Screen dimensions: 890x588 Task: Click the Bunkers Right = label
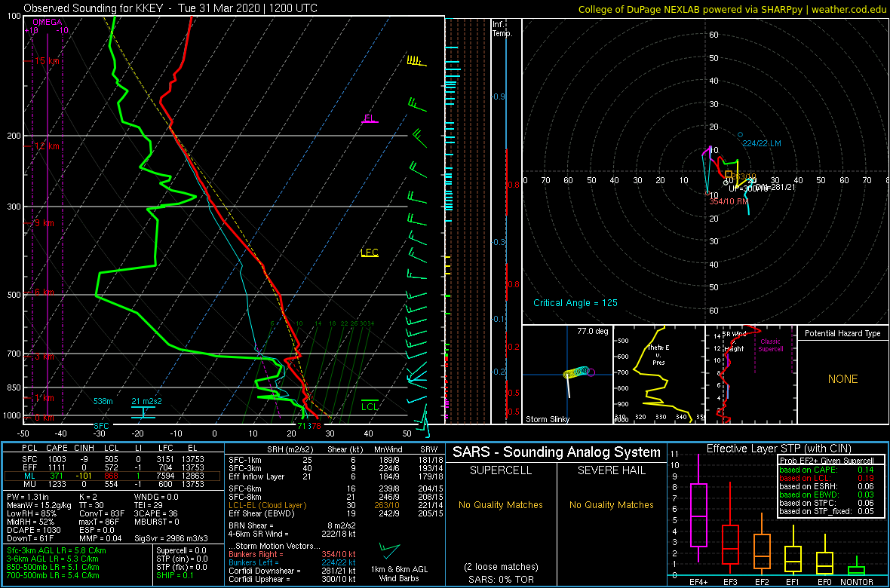point(257,555)
